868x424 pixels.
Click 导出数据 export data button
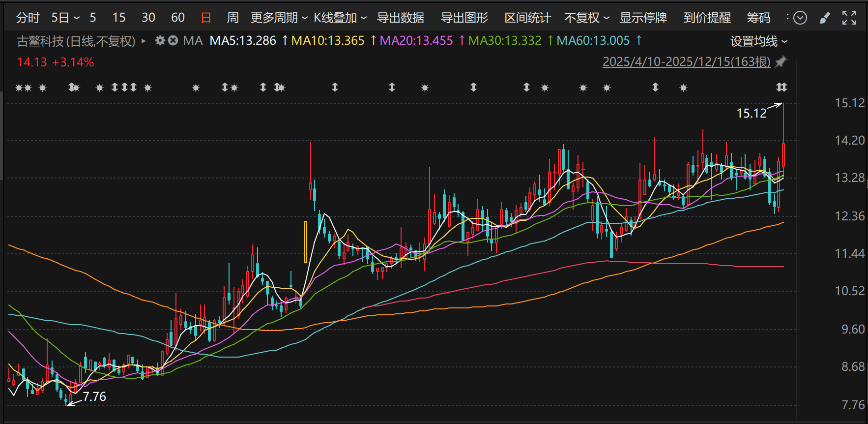click(x=400, y=18)
